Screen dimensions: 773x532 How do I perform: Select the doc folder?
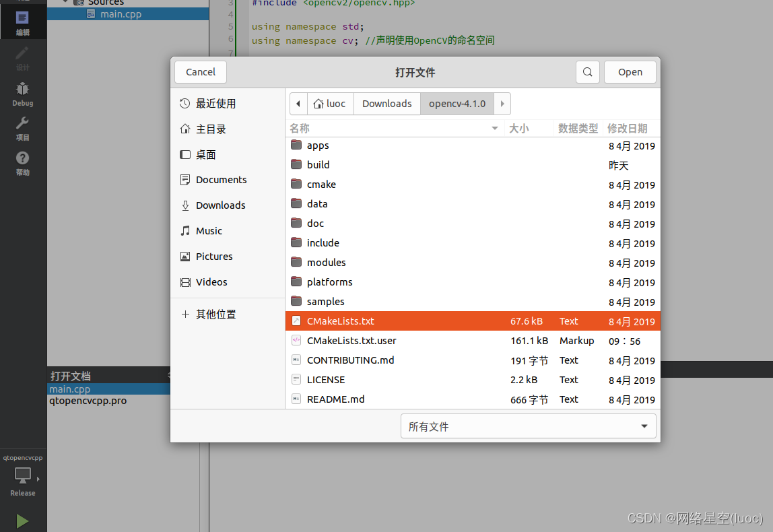[x=473, y=224]
